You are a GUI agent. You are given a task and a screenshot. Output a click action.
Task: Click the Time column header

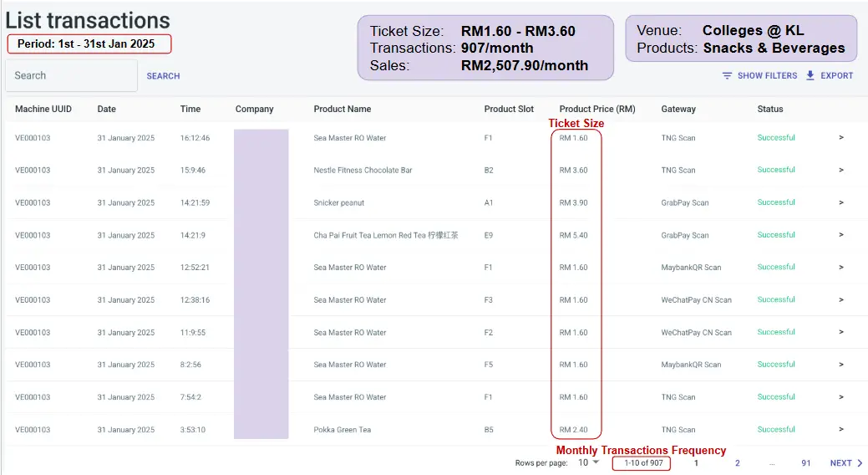click(x=190, y=109)
